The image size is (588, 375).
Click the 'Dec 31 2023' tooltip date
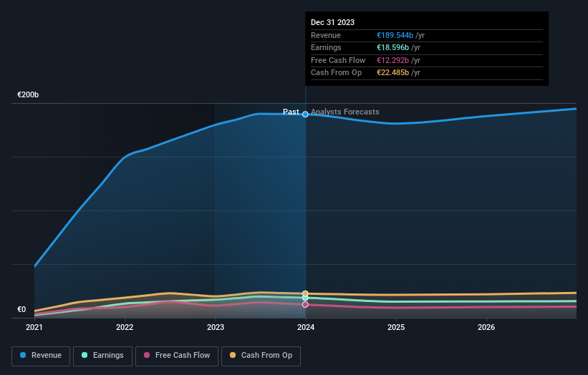[x=332, y=22]
